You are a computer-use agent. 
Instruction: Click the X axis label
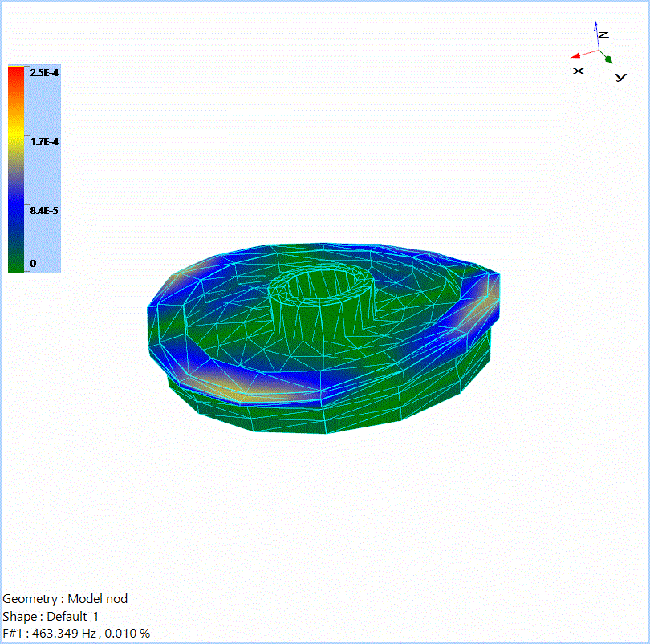pos(579,71)
